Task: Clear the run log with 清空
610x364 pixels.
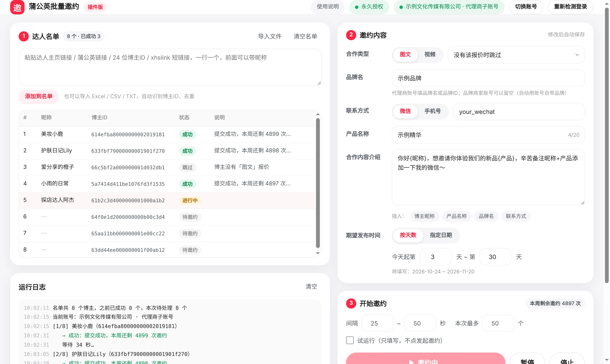Action: point(312,287)
